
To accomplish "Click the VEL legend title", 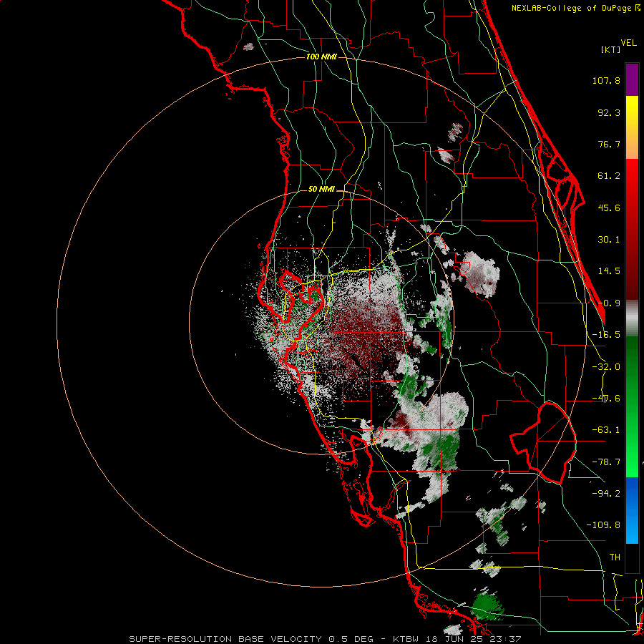I will [x=628, y=43].
